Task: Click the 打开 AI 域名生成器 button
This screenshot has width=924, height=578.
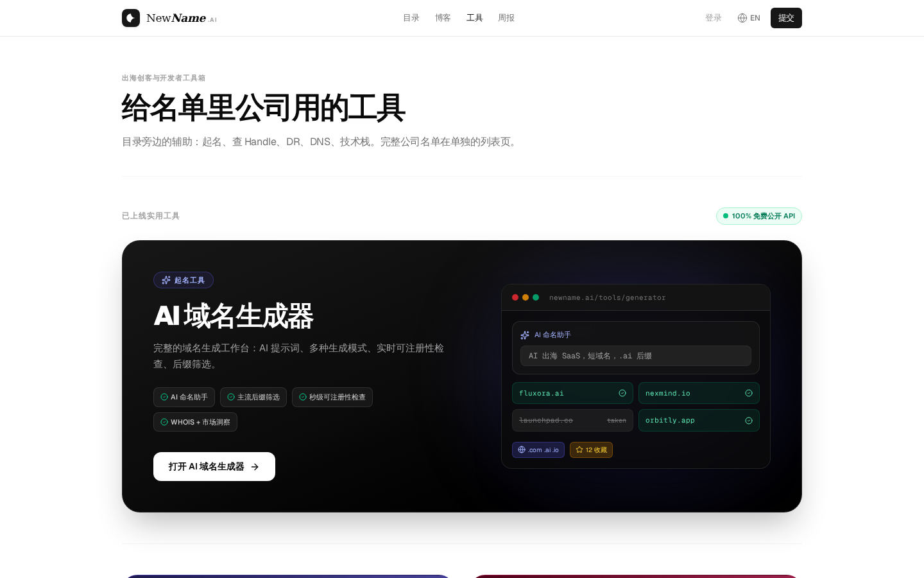Action: 214,466
